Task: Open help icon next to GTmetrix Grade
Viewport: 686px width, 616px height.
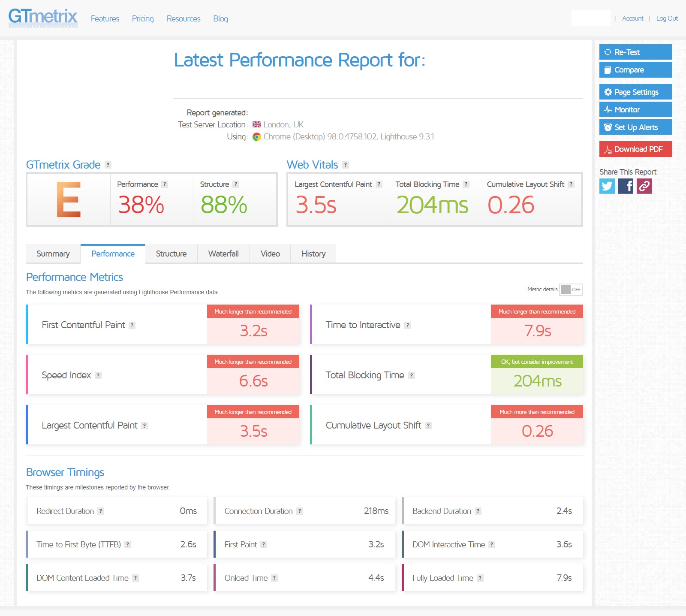Action: point(108,165)
